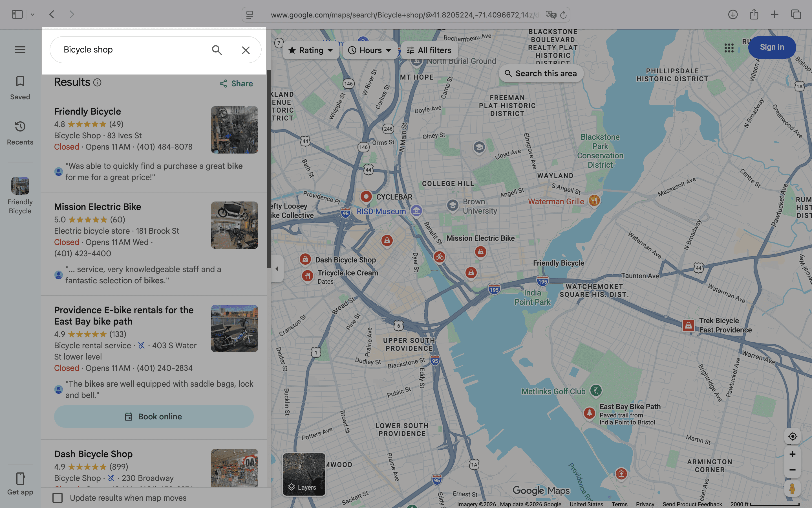Viewport: 812px width, 508px height.
Task: Show Safari tab overview
Action: [796, 14]
